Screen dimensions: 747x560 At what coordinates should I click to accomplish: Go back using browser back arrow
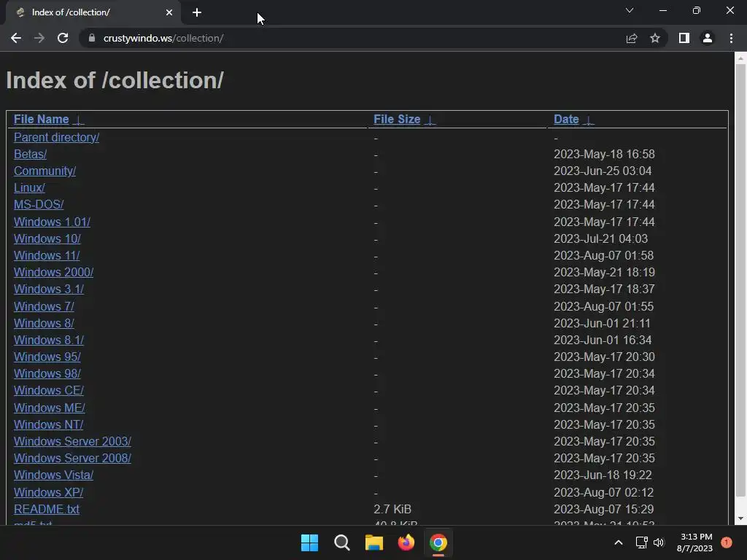click(16, 38)
